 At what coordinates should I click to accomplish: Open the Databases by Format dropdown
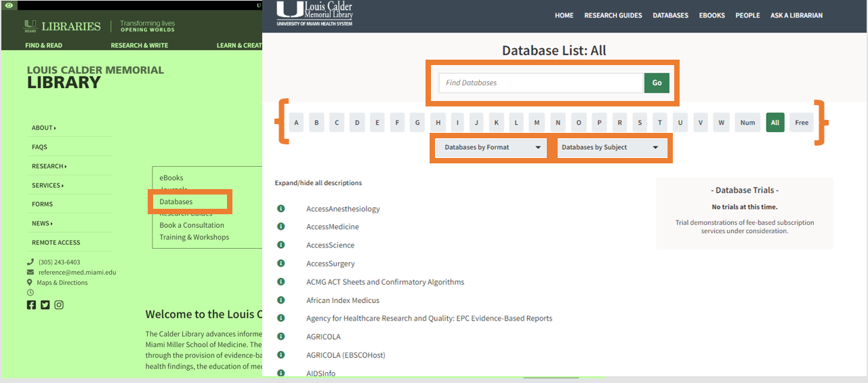[x=490, y=147]
